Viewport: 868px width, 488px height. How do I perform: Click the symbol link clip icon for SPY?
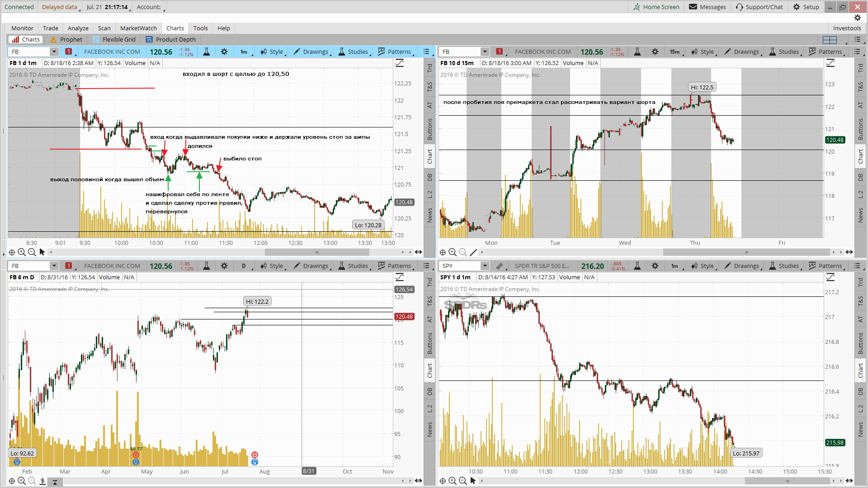coord(499,266)
